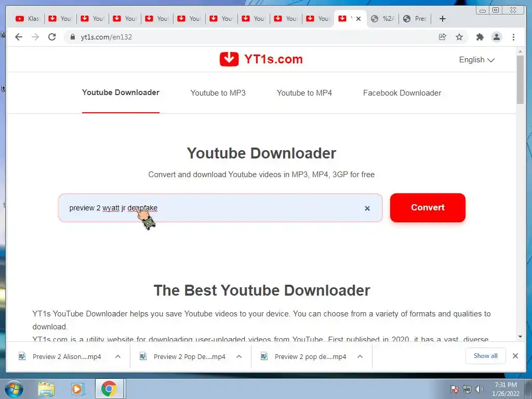Switch to the %2A browser tab
The width and height of the screenshot is (532, 399).
point(382,19)
